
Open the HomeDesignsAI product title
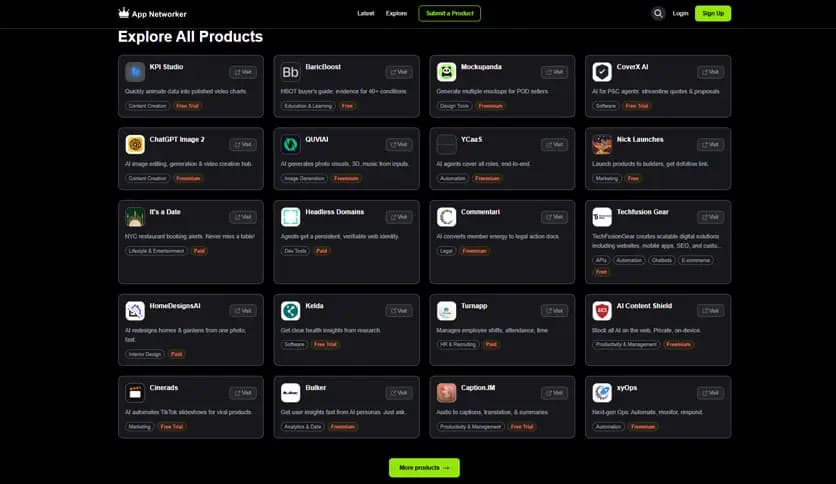point(175,306)
